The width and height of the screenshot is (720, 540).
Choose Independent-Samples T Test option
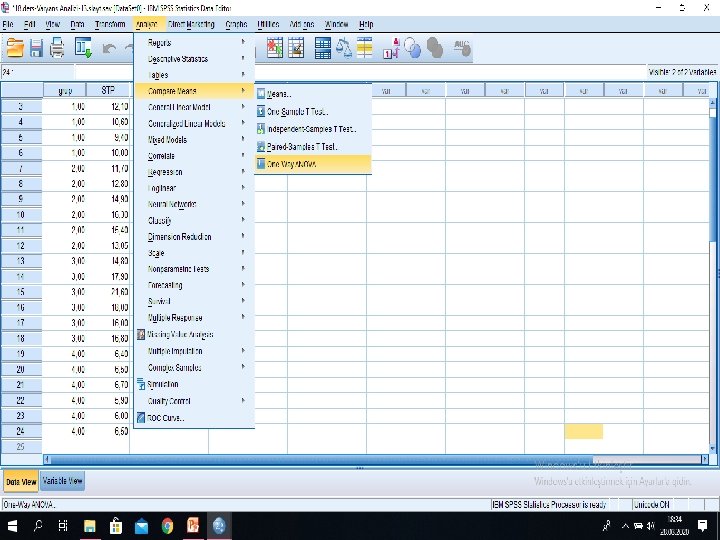313,129
